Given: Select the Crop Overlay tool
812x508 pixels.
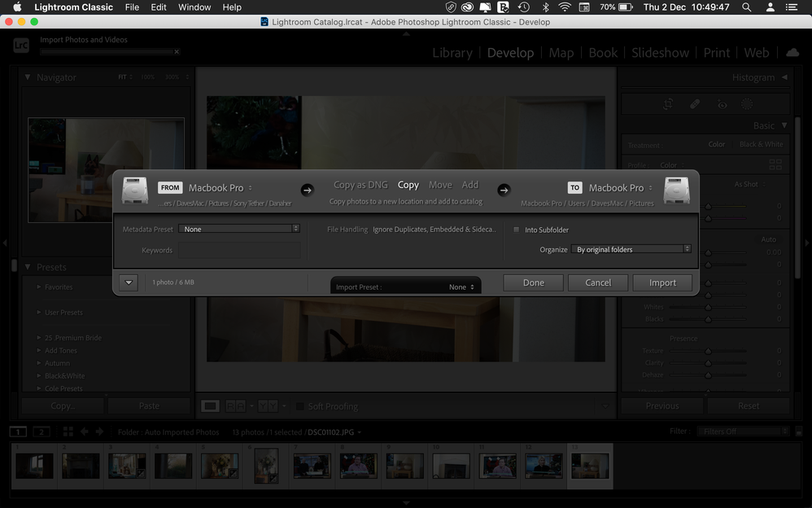Looking at the screenshot, I should tap(668, 103).
